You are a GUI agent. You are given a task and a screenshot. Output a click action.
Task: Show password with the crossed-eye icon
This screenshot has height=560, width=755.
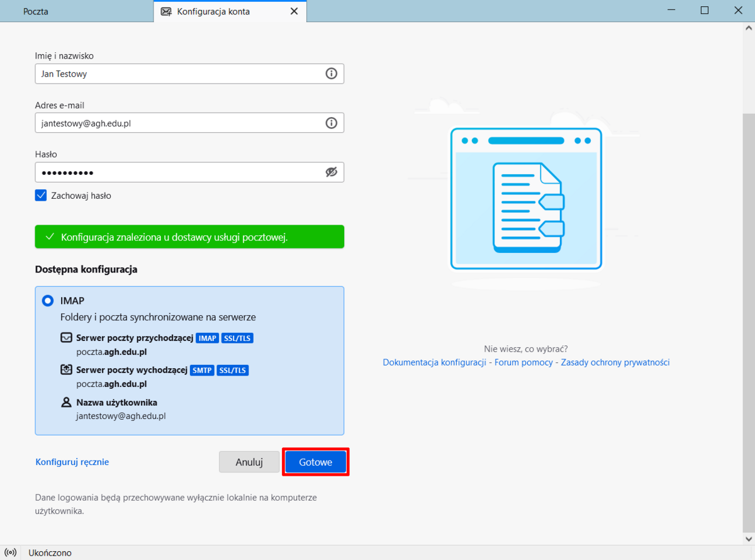(331, 172)
